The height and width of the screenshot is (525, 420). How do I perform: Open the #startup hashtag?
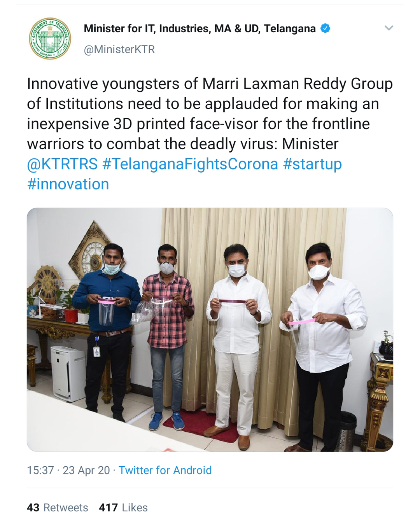(x=312, y=164)
